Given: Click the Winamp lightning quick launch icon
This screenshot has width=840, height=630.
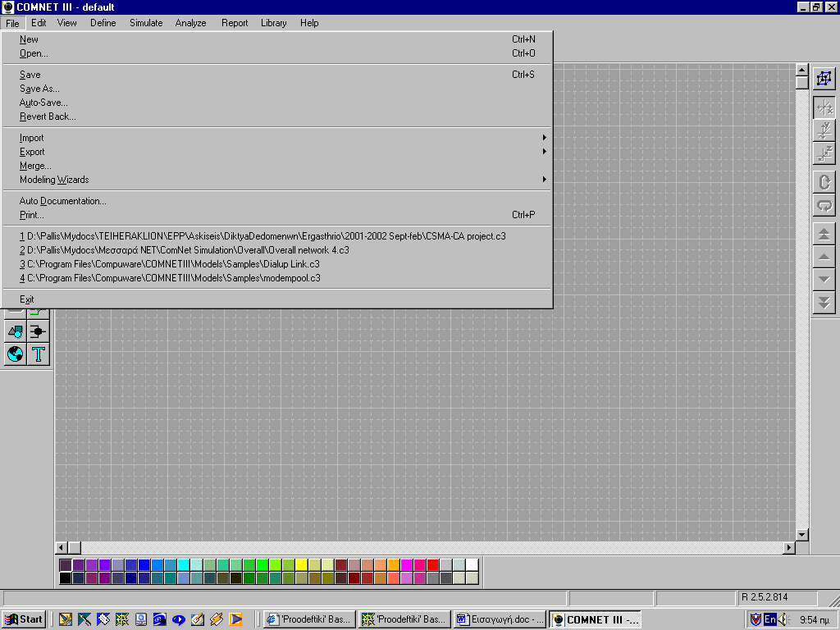Looking at the screenshot, I should tap(217, 619).
